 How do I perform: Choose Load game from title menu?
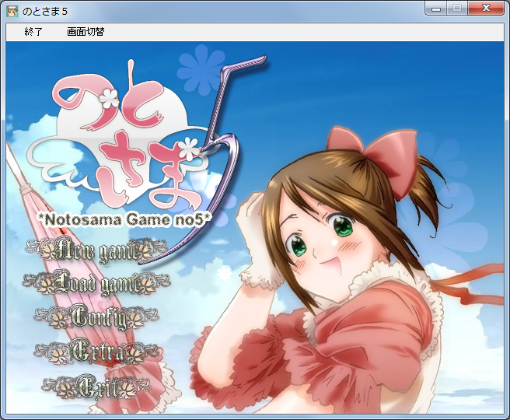click(x=96, y=284)
